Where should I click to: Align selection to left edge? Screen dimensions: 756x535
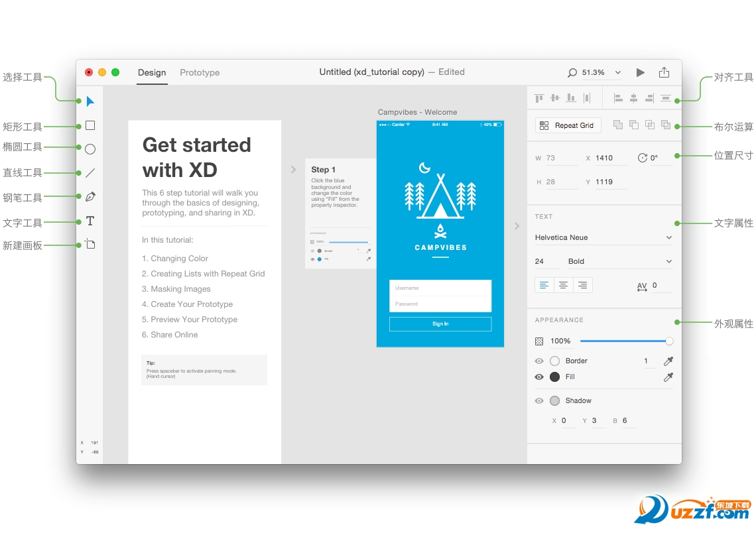[618, 98]
